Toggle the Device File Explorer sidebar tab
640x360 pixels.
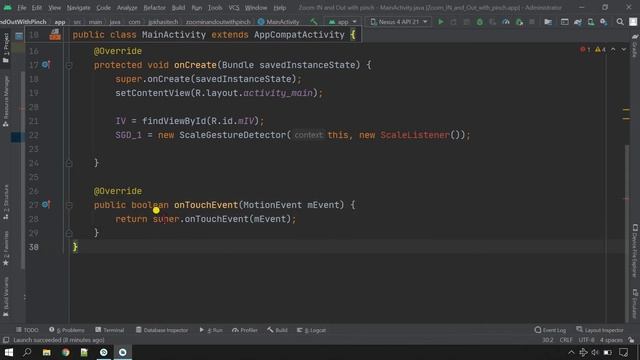click(635, 250)
